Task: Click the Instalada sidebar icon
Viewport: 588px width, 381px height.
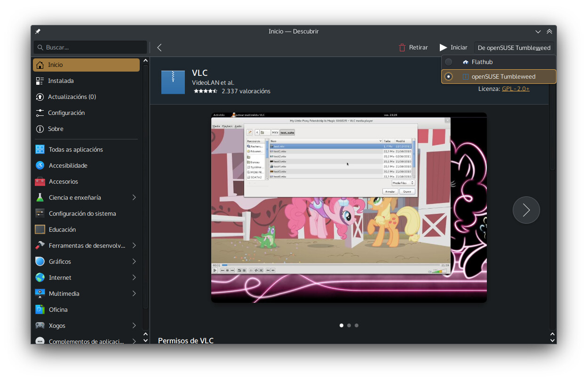Action: [39, 81]
